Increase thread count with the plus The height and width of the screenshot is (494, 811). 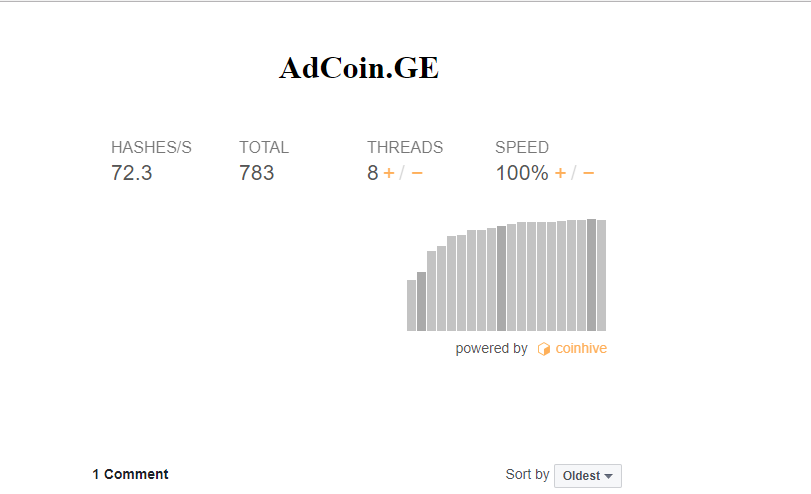point(388,173)
